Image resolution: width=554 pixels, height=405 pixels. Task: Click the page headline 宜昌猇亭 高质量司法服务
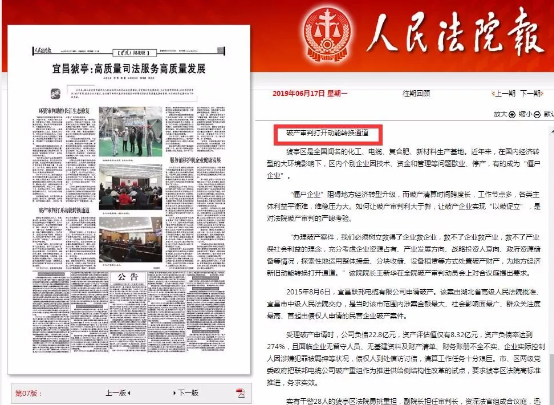pos(129,69)
